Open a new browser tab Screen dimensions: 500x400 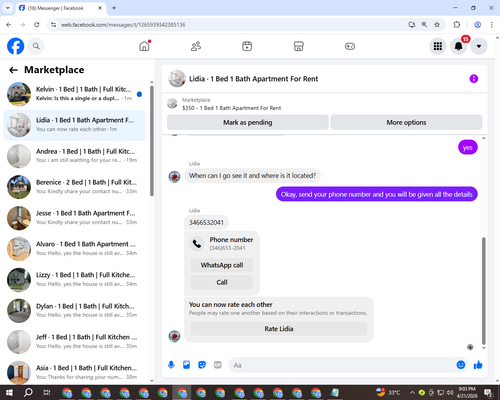coord(114,8)
